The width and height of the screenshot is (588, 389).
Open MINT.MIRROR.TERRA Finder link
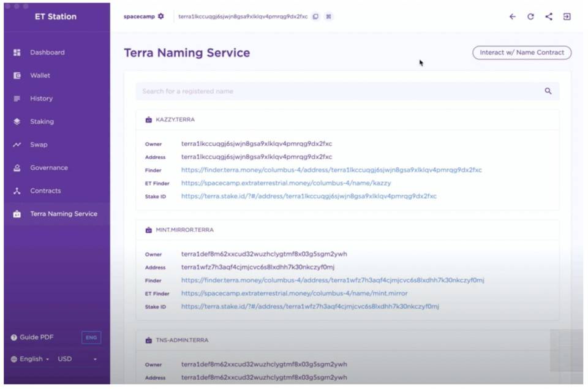333,280
